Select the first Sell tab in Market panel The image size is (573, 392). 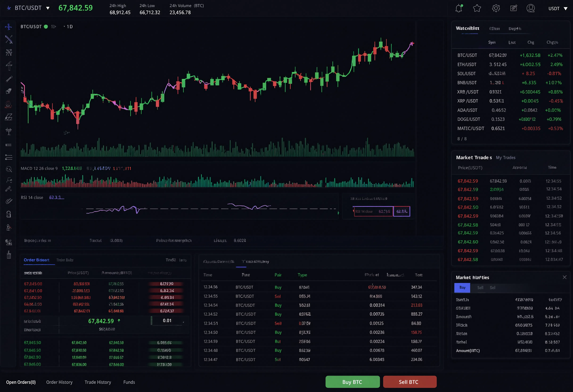480,288
